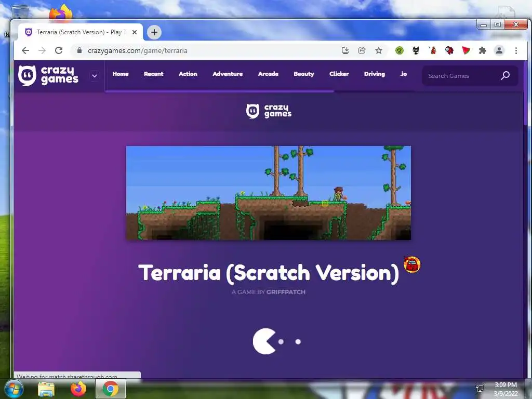The width and height of the screenshot is (532, 399).
Task: Open the Arcade games category
Action: click(268, 74)
